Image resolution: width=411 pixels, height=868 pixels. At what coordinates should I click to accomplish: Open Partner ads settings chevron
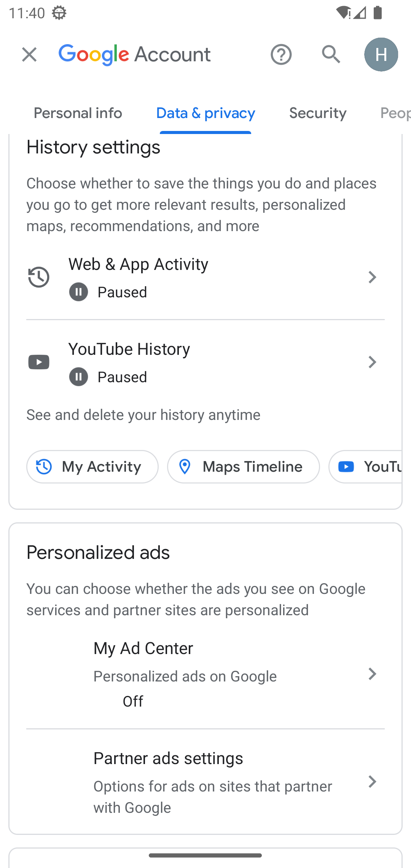tap(372, 782)
